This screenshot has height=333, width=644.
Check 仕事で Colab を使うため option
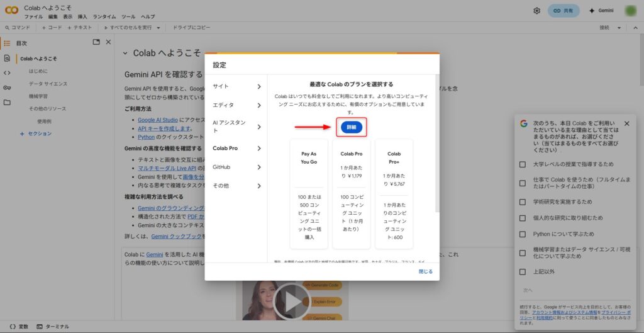pos(523,183)
